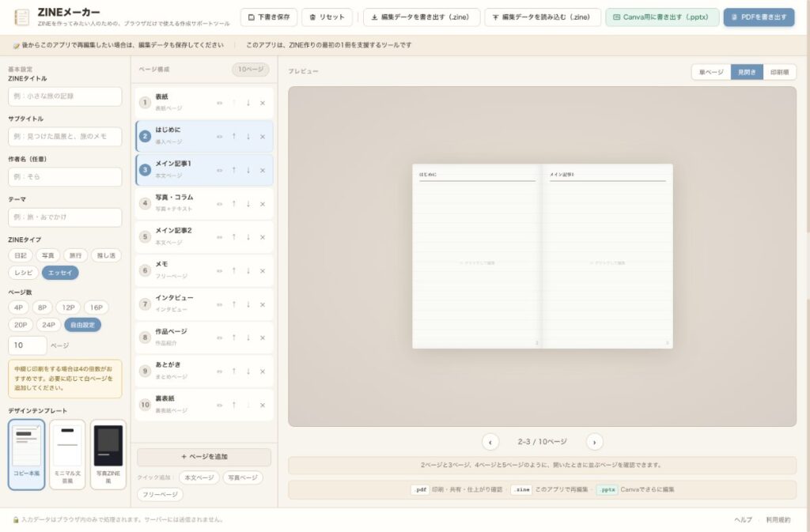810x532 pixels.
Task: Set page count to 4P
Action: pyautogui.click(x=19, y=308)
